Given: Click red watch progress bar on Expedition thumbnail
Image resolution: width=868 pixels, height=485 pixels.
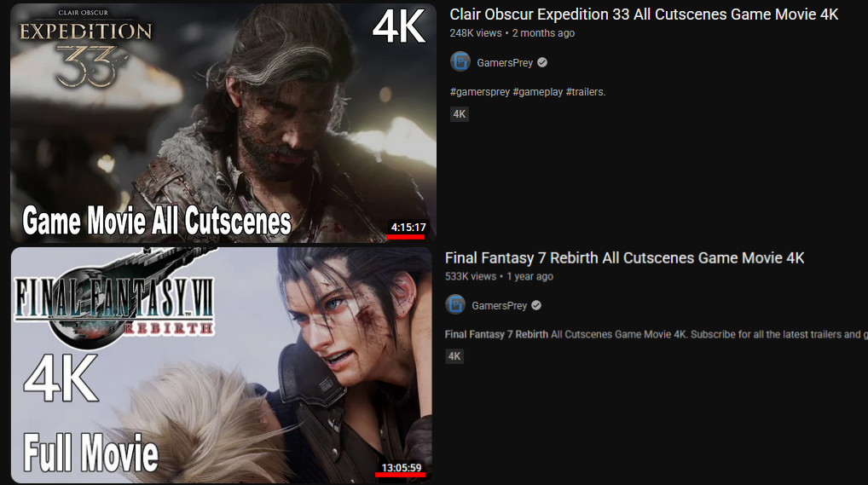Looking at the screenshot, I should (x=405, y=237).
